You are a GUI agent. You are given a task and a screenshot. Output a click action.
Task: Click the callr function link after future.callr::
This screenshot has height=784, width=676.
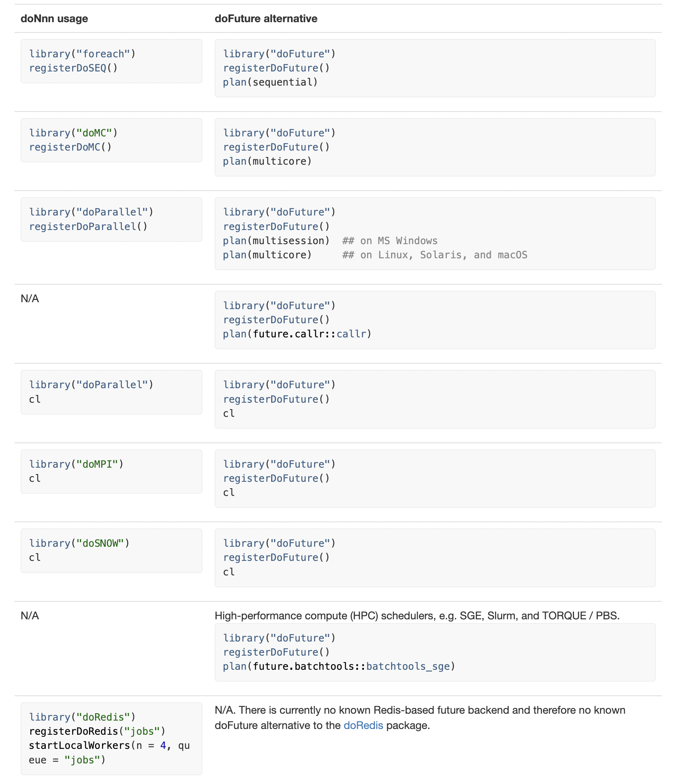point(351,334)
